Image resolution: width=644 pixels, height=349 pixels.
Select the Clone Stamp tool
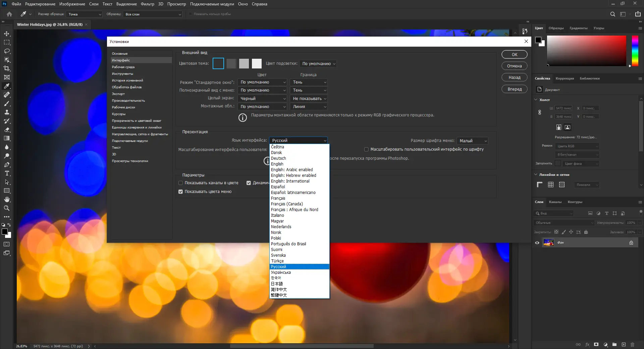7,112
